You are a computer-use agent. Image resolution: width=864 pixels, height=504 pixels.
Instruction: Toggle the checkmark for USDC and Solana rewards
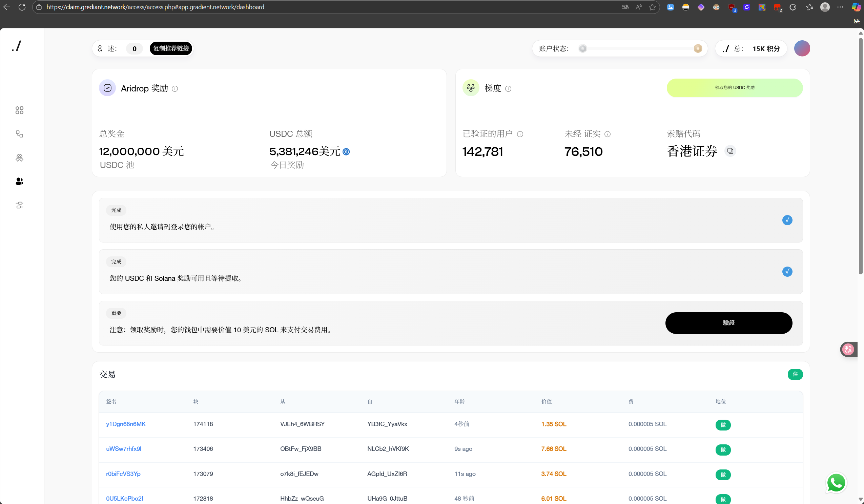click(787, 272)
